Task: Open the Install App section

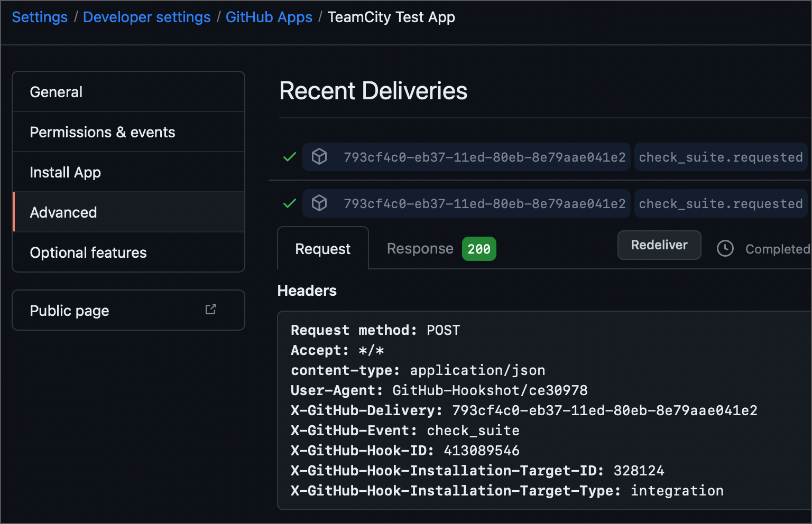Action: pyautogui.click(x=65, y=172)
